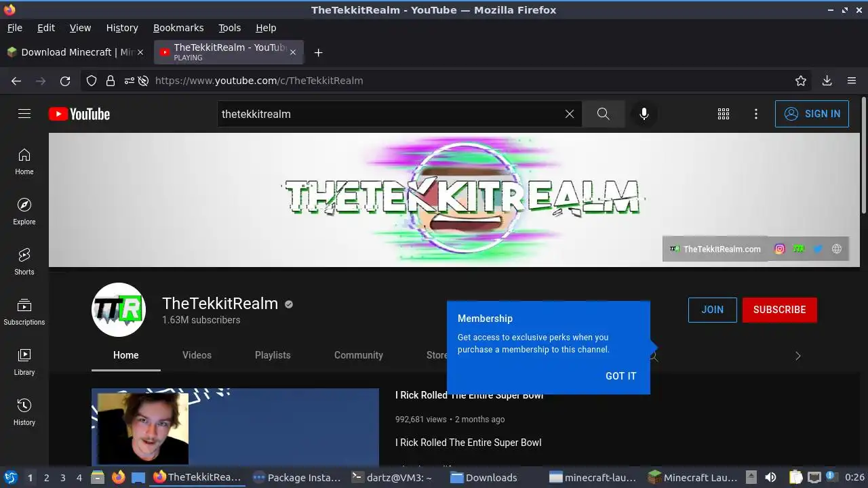Open TheTekkitRealm.com banner link
This screenshot has height=488, width=868.
pyautogui.click(x=715, y=249)
